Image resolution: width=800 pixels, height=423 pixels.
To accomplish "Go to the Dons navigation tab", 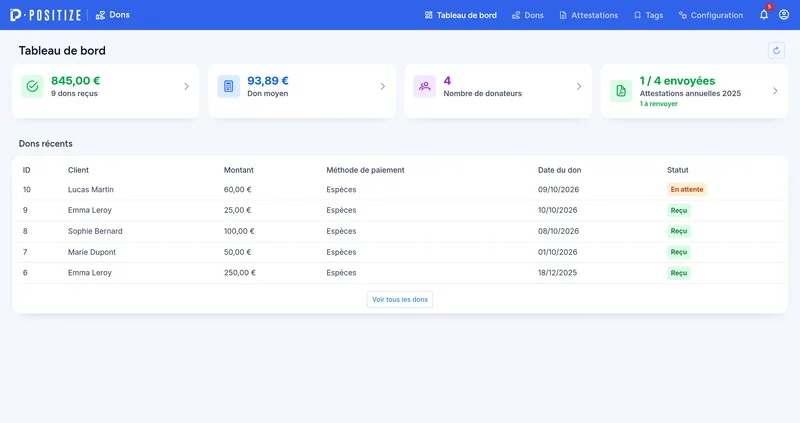I will point(528,15).
